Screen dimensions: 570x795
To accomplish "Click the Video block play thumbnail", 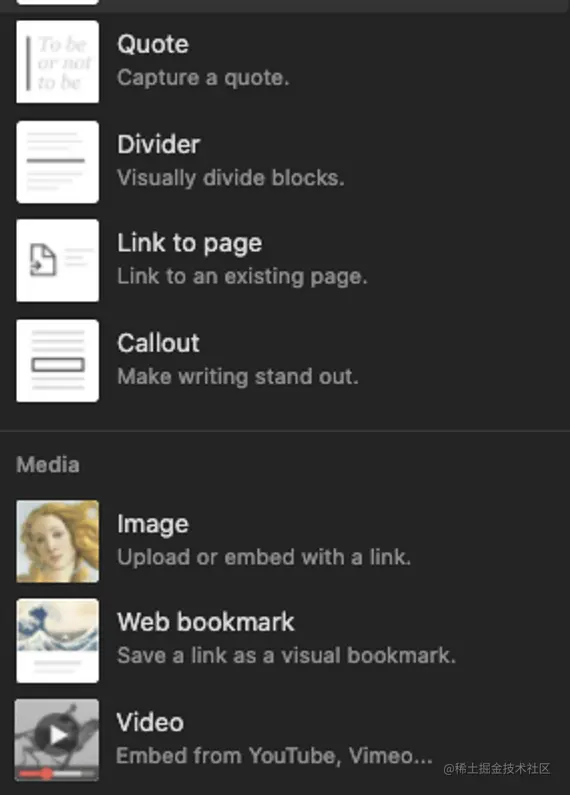I will tap(57, 740).
